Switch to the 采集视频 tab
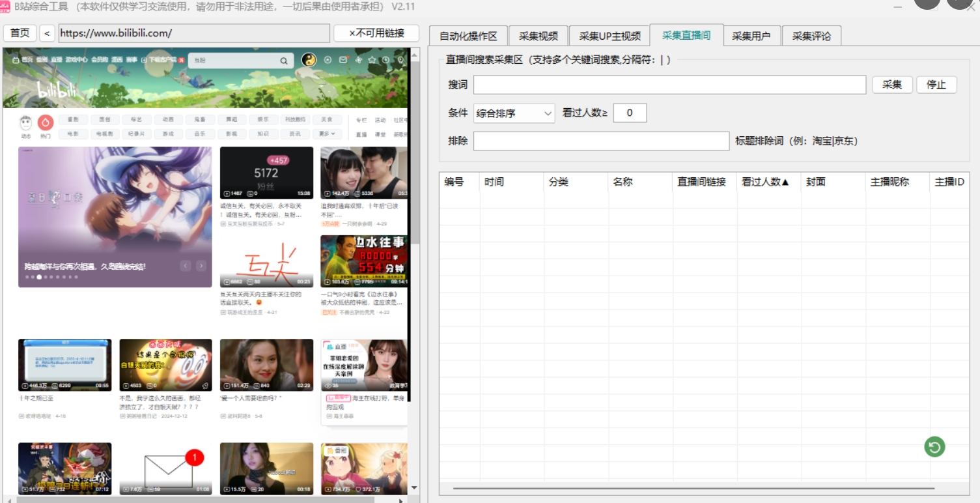Screen dimensions: 980x503 tap(538, 36)
